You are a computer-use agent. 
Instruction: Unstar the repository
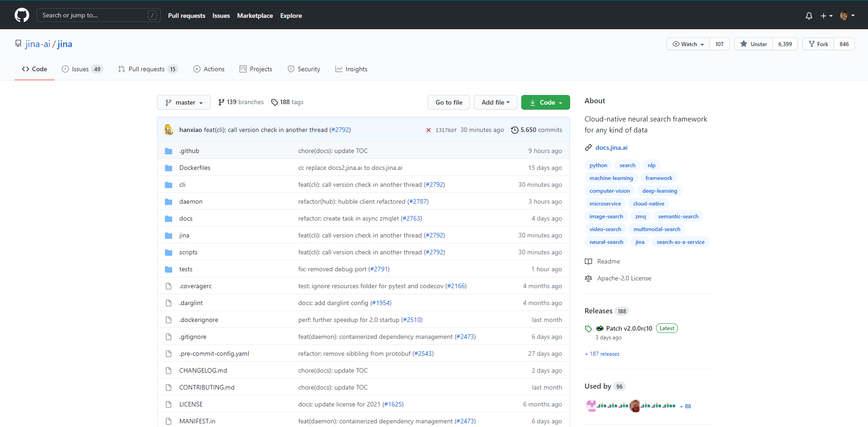tap(754, 44)
